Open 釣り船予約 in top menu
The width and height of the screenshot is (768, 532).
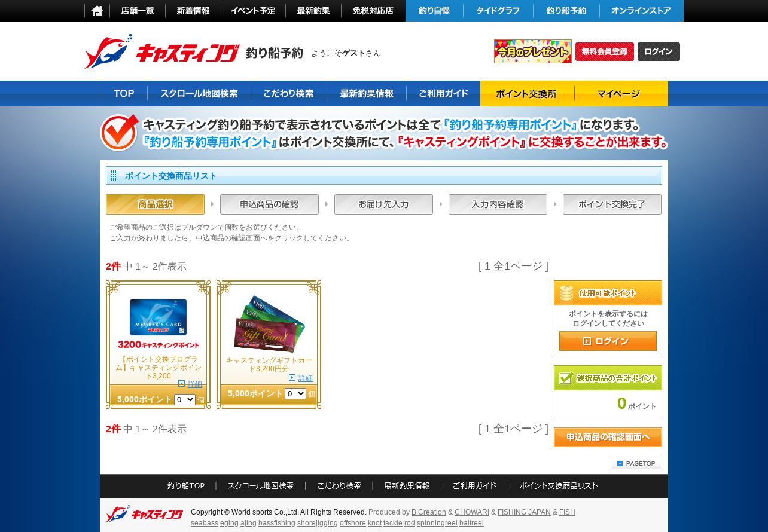coord(566,11)
